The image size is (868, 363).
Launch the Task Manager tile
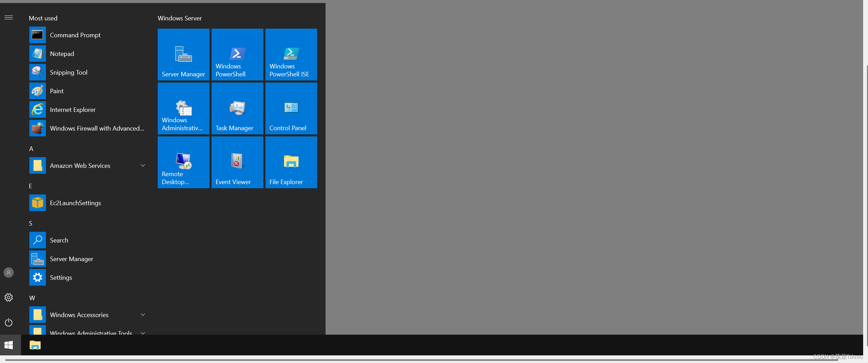[237, 108]
